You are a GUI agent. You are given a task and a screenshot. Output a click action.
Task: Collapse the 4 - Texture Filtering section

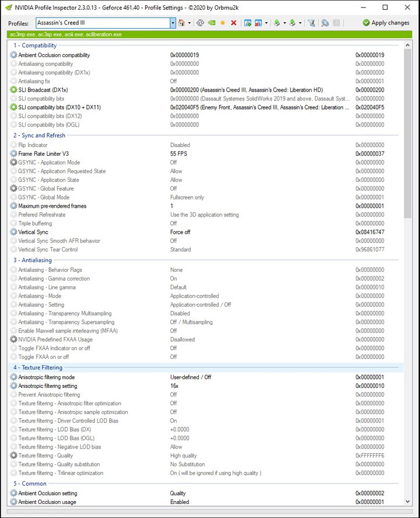click(x=38, y=367)
